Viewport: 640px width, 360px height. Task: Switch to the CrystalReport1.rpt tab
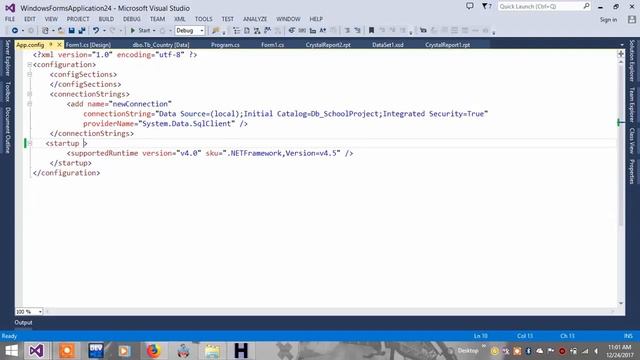click(x=447, y=45)
